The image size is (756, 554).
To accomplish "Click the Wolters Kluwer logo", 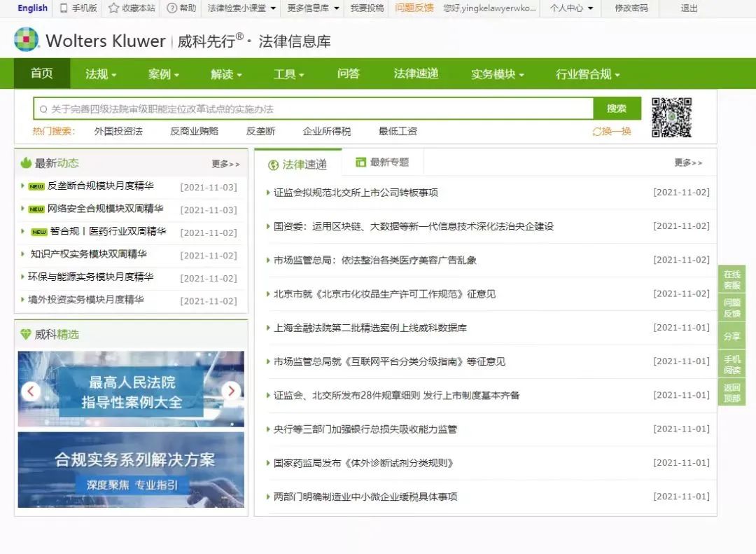I will pyautogui.click(x=26, y=39).
